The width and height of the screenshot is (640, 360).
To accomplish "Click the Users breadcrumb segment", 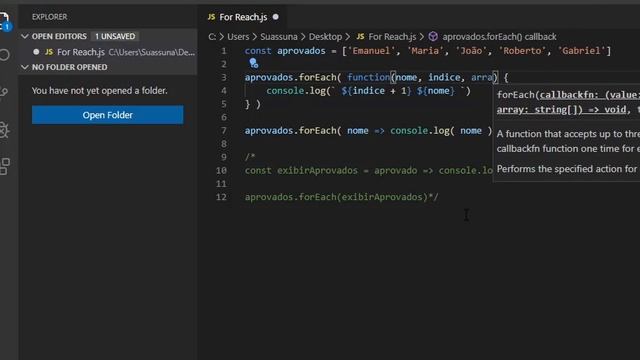I will click(x=238, y=36).
